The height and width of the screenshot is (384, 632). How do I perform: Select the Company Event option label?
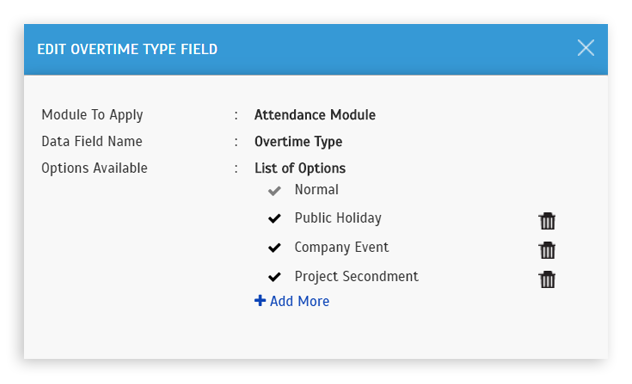click(341, 247)
